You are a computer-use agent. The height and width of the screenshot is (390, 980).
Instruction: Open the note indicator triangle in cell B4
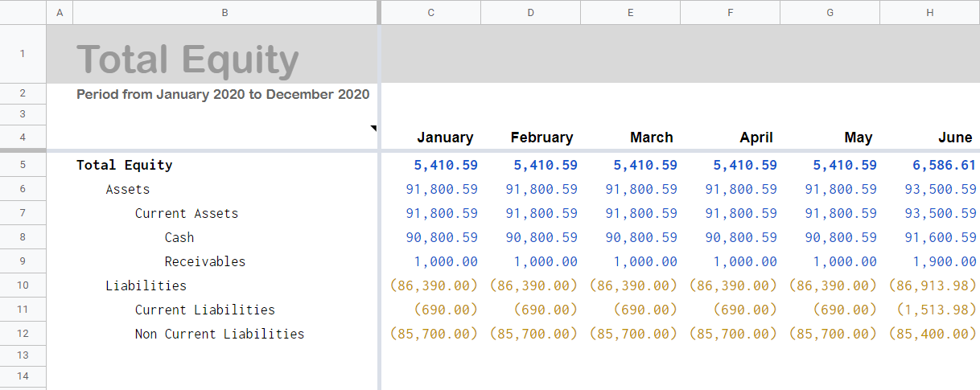[373, 128]
